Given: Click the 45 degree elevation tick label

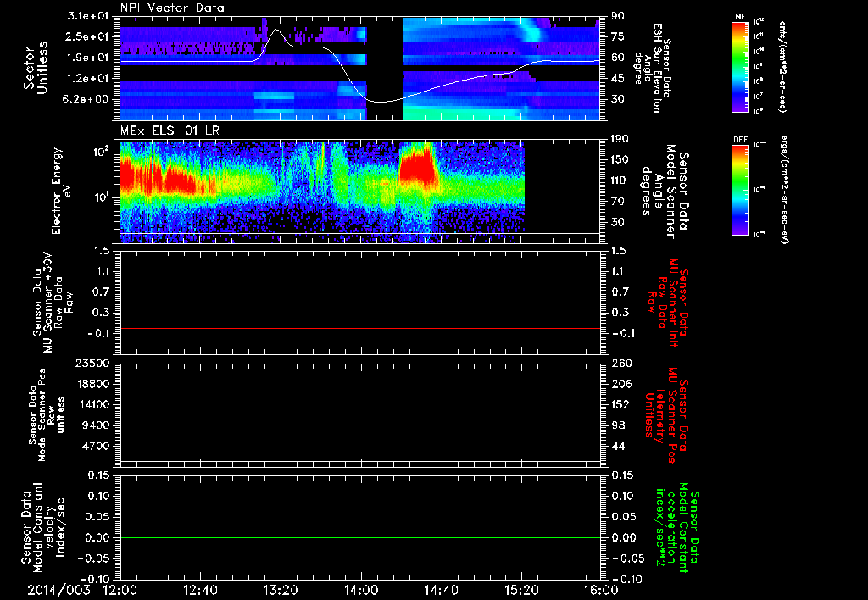Looking at the screenshot, I should 617,79.
